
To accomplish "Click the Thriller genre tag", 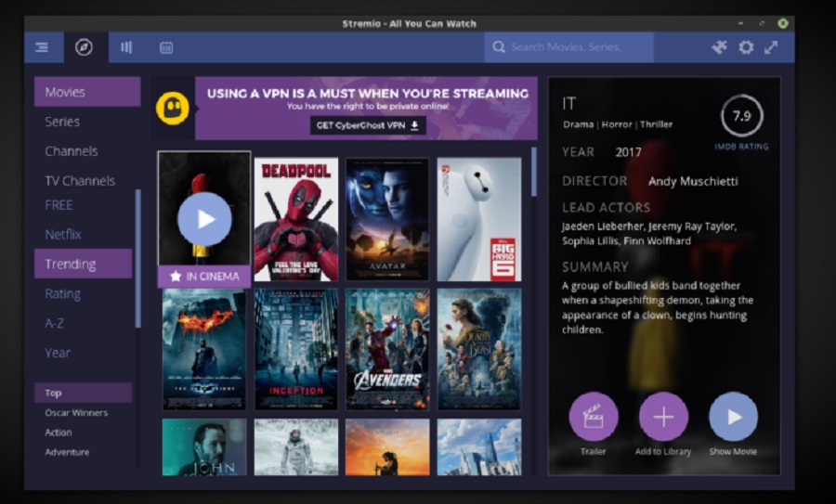I will point(657,124).
